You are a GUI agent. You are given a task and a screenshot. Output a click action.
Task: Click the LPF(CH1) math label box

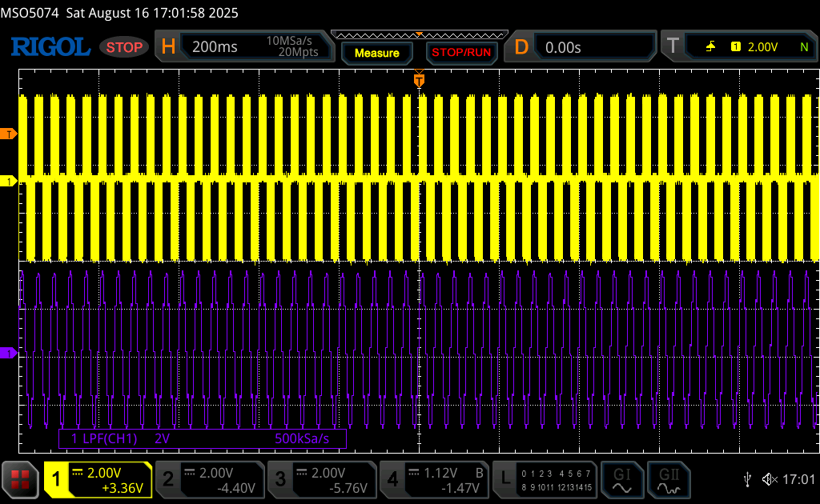tap(203, 438)
